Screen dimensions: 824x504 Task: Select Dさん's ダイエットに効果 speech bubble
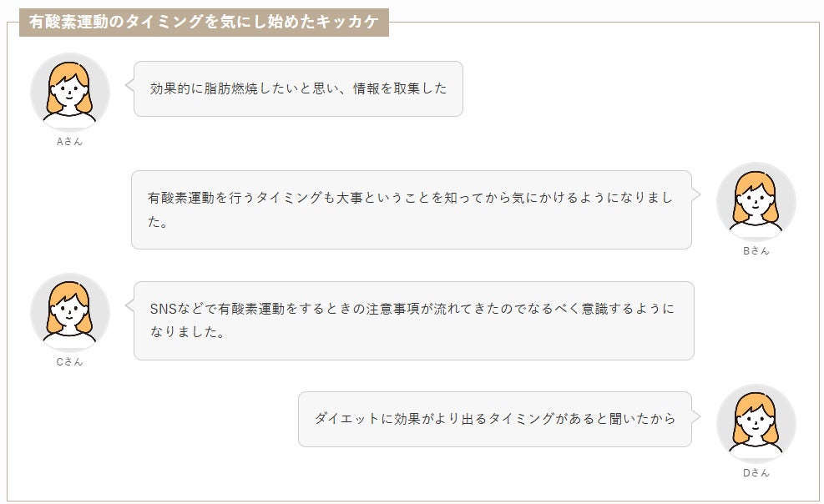(494, 419)
